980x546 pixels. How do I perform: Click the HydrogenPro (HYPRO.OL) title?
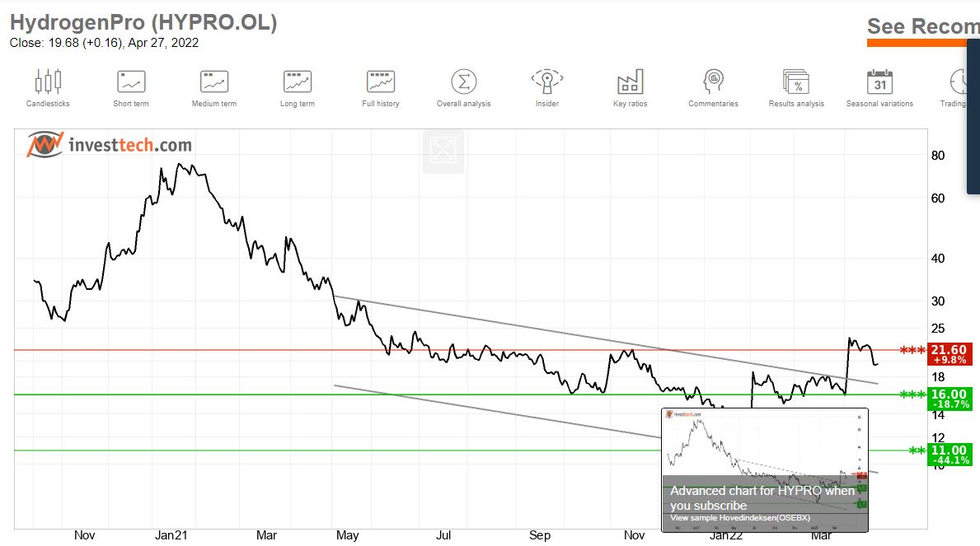point(143,22)
